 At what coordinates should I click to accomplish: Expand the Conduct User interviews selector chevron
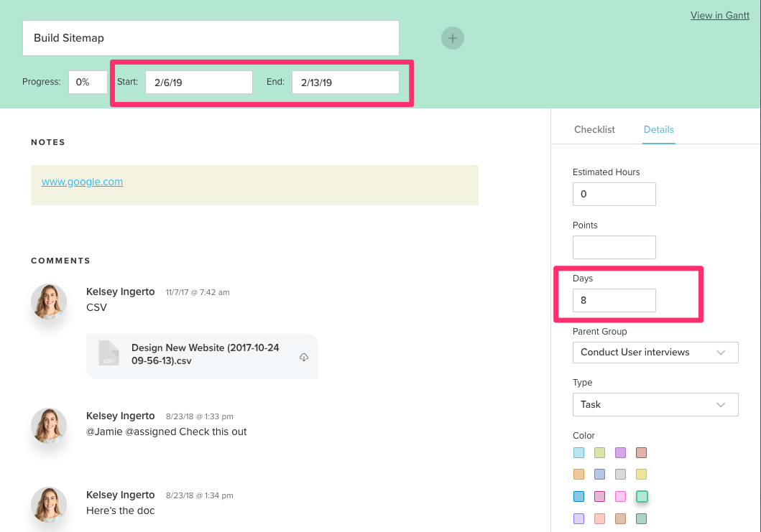pyautogui.click(x=721, y=353)
